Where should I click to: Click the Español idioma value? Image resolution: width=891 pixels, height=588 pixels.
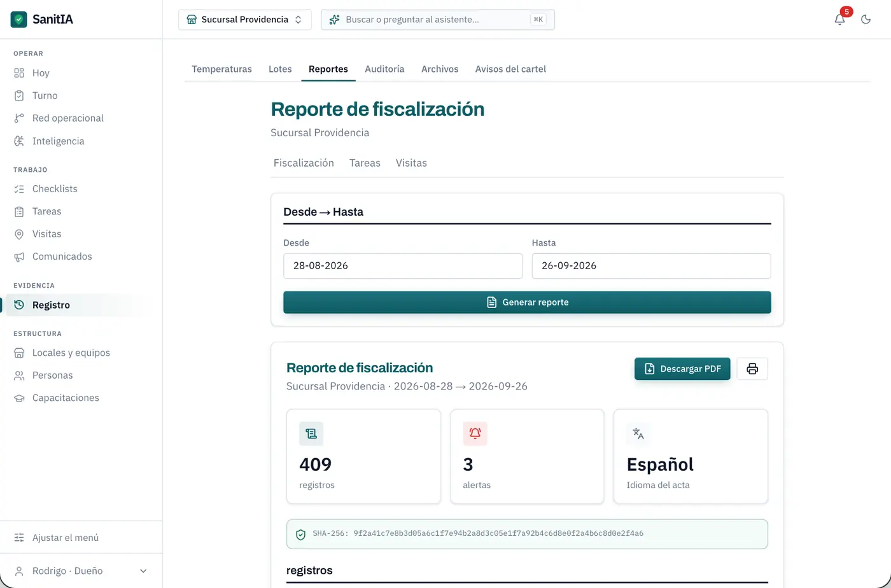660,465
